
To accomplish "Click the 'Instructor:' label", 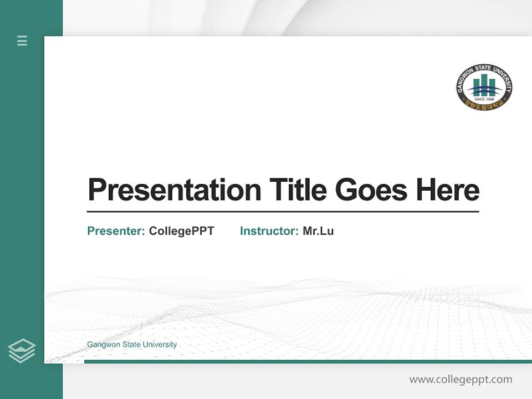I will [267, 231].
